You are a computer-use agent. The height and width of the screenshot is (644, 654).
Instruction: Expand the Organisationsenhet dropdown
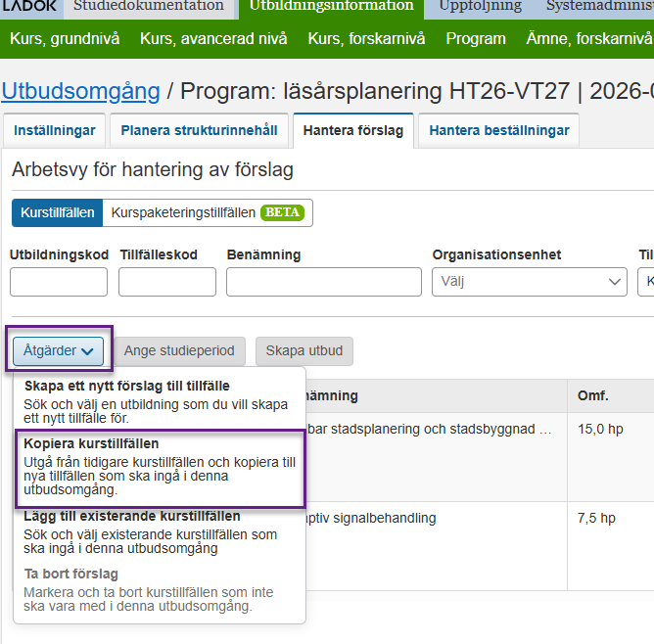(530, 282)
